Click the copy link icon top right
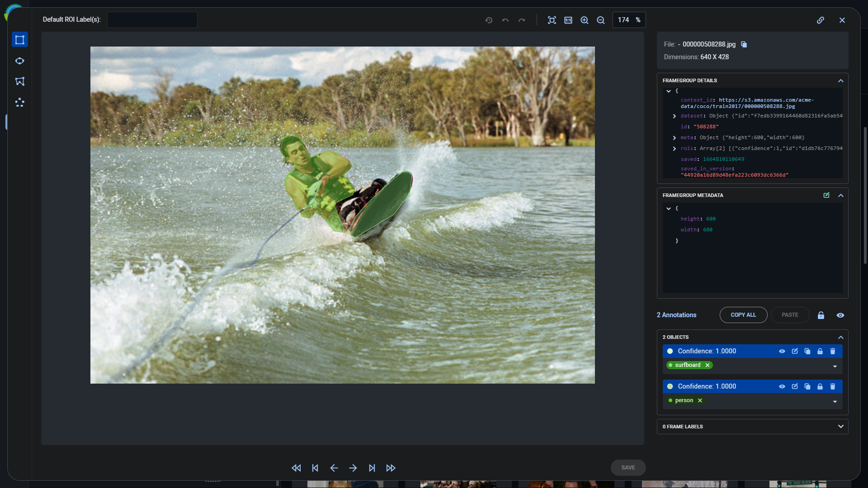Viewport: 868px width, 488px height. click(821, 20)
